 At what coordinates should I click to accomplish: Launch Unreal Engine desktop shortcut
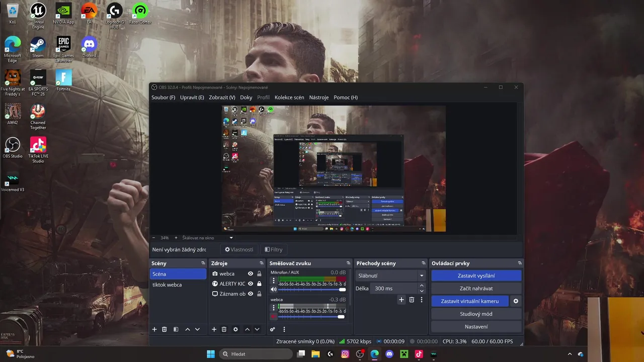38,16
